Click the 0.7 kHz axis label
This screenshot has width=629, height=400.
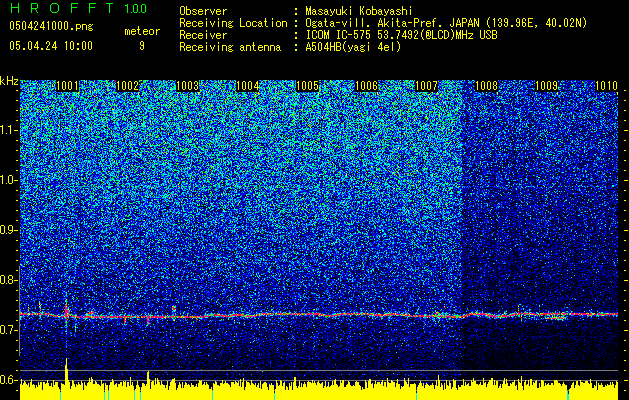tap(9, 330)
